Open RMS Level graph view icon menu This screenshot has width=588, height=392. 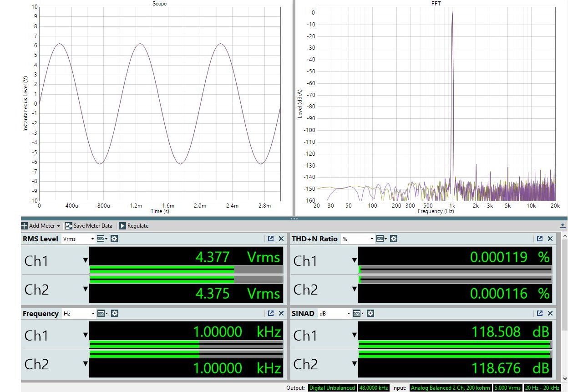click(102, 239)
